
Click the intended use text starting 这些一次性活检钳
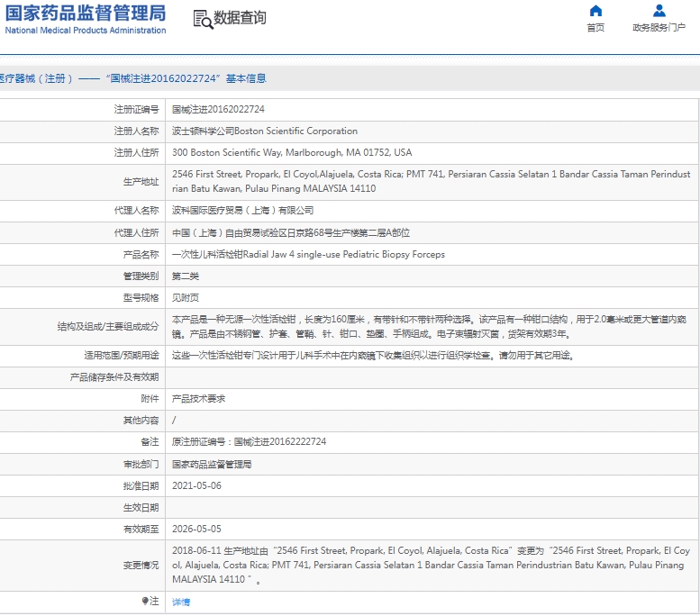[373, 356]
